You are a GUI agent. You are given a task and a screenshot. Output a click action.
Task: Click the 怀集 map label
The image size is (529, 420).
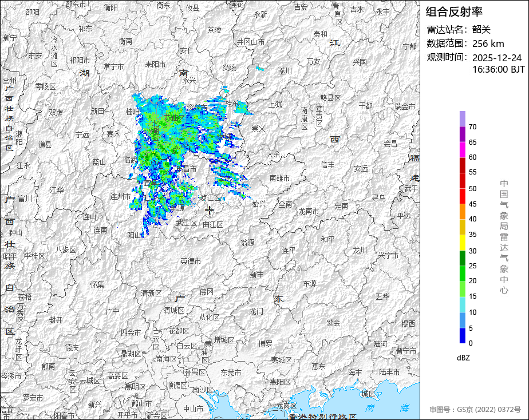pyautogui.click(x=97, y=285)
